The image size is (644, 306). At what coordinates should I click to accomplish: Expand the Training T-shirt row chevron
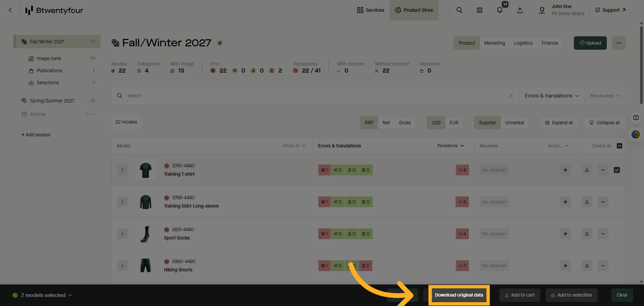(x=122, y=170)
